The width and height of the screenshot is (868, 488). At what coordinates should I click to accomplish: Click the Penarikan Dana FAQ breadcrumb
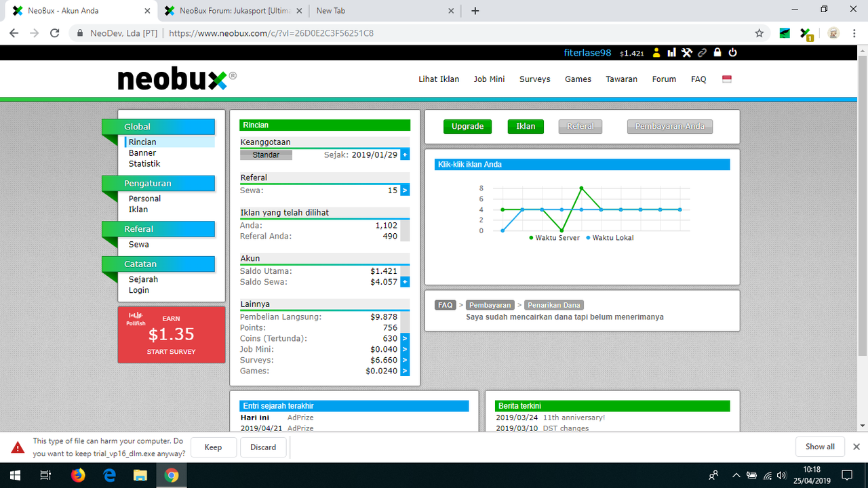554,305
